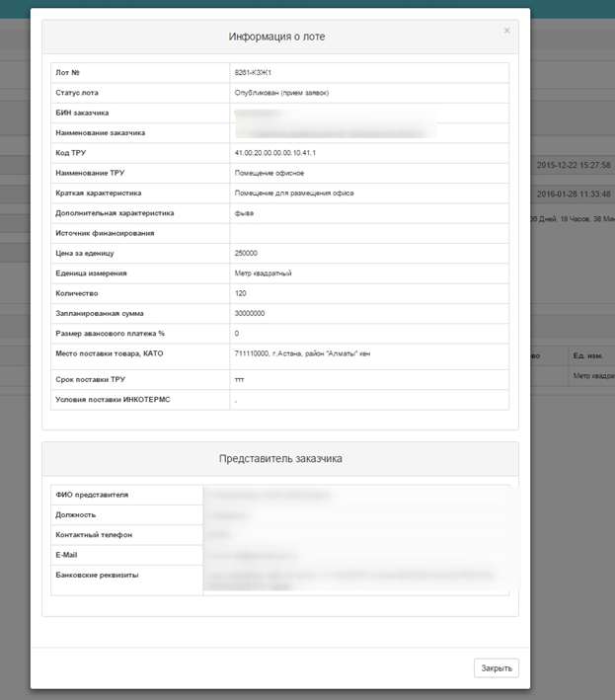The image size is (615, 700).
Task: Close the lot info dialog with X
Action: coord(507,31)
